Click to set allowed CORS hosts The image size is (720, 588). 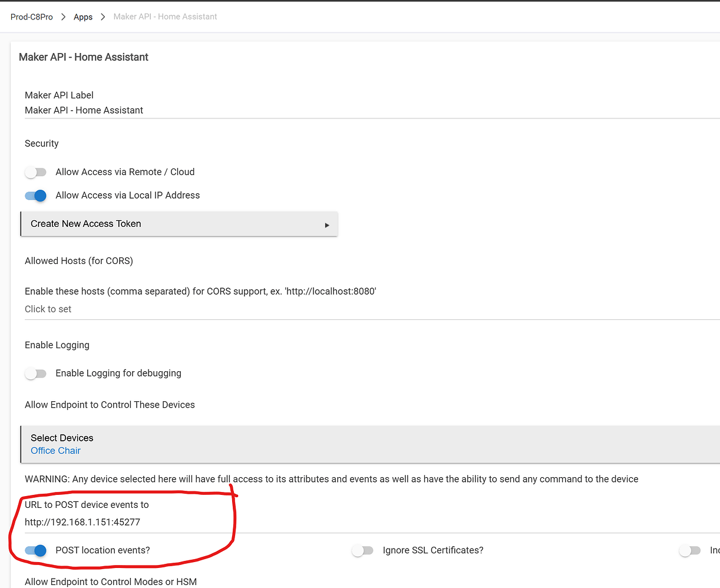click(48, 309)
